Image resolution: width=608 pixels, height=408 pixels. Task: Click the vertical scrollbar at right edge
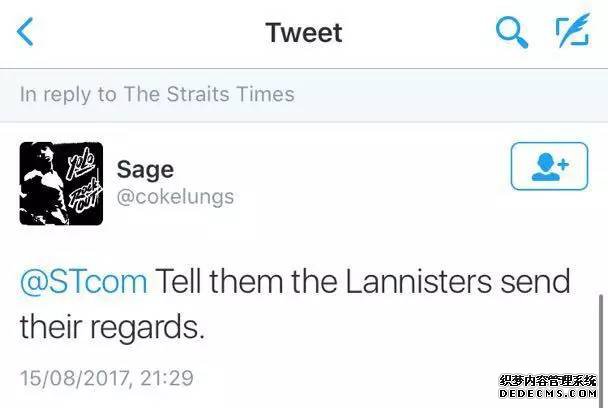tap(601, 349)
